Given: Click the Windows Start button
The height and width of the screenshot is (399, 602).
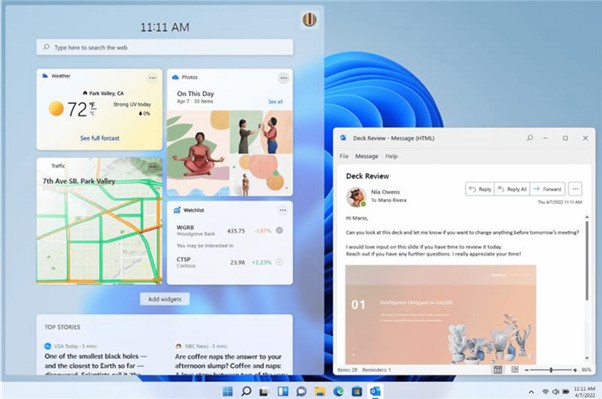Looking at the screenshot, I should point(228,391).
